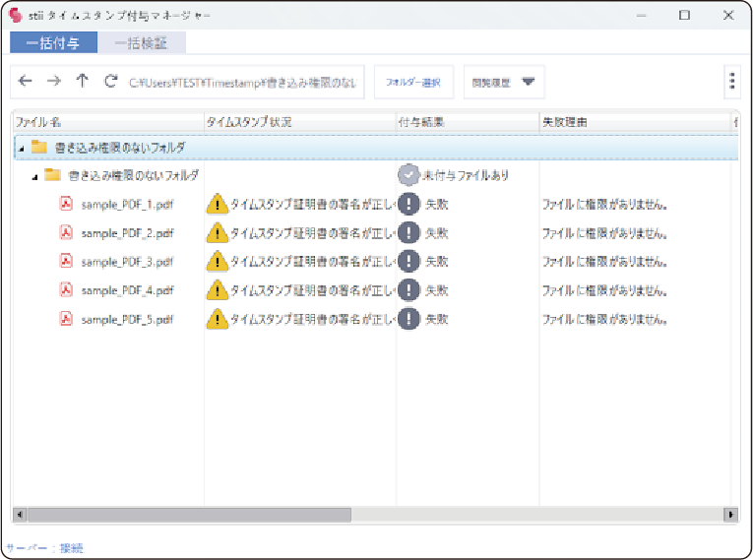This screenshot has width=753, height=560.
Task: Collapse the top-level 書き込み権限のないフォルダ row
Action: [21, 149]
